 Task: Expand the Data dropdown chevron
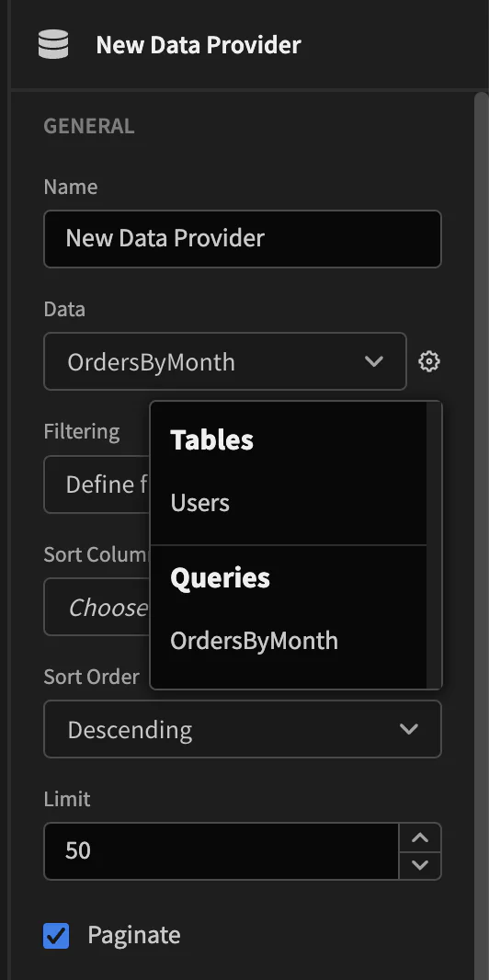[x=373, y=361]
